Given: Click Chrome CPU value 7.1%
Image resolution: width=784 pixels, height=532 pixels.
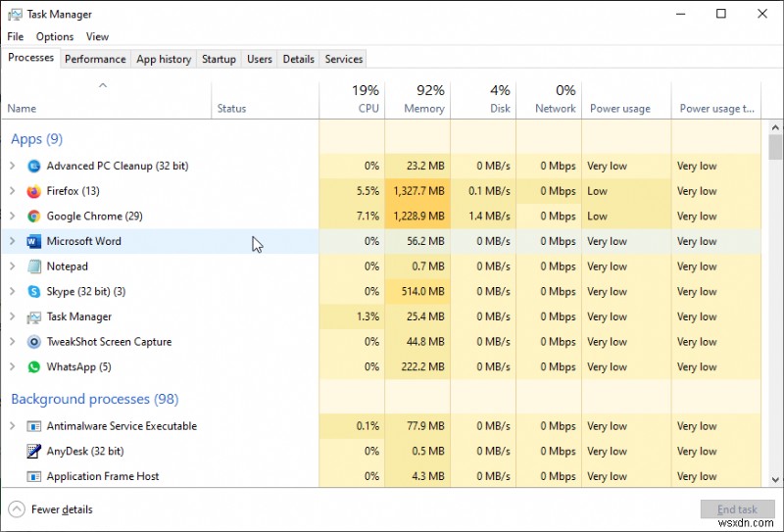Looking at the screenshot, I should point(368,216).
